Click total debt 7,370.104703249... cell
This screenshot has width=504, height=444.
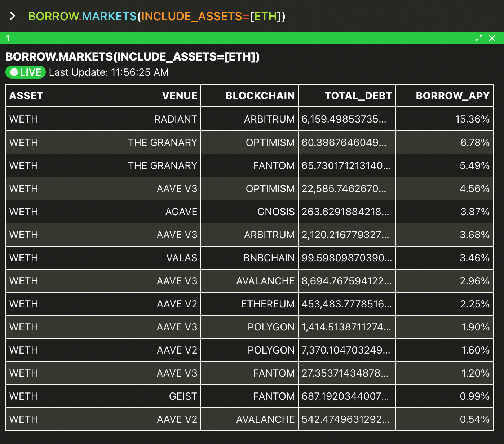click(347, 350)
